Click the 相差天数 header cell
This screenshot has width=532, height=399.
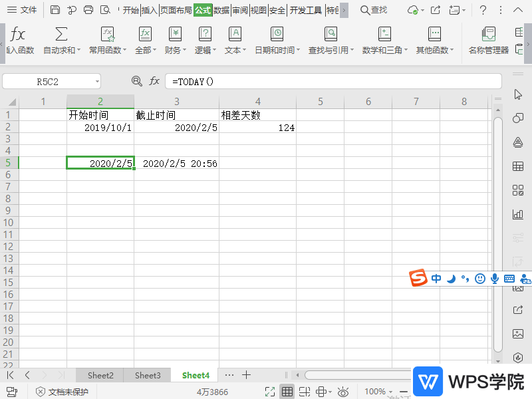coord(258,115)
